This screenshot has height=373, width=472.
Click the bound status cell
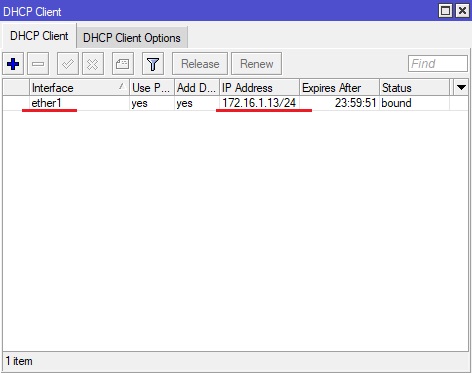click(414, 103)
